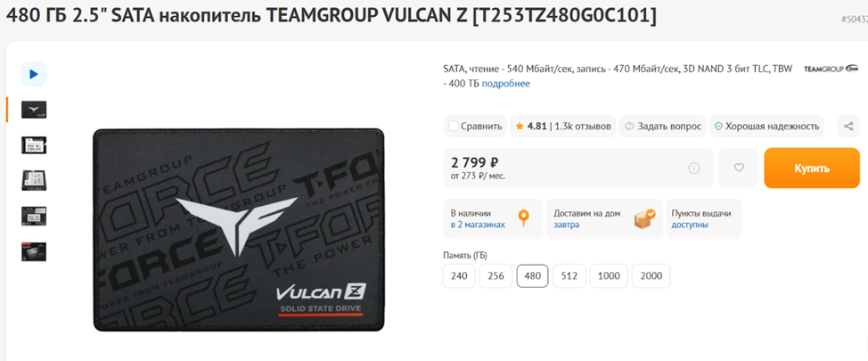This screenshot has width=868, height=361.
Task: Select 512 GB memory option
Action: (569, 275)
